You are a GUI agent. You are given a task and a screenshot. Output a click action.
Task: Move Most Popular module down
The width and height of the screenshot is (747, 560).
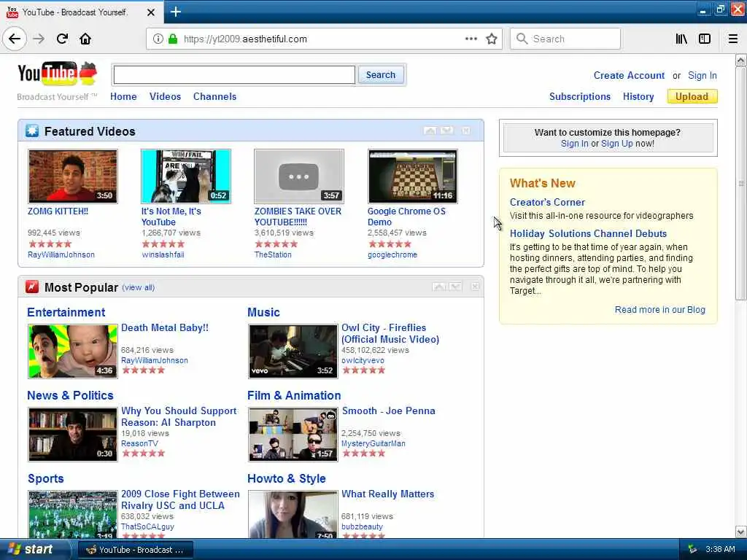tap(455, 287)
